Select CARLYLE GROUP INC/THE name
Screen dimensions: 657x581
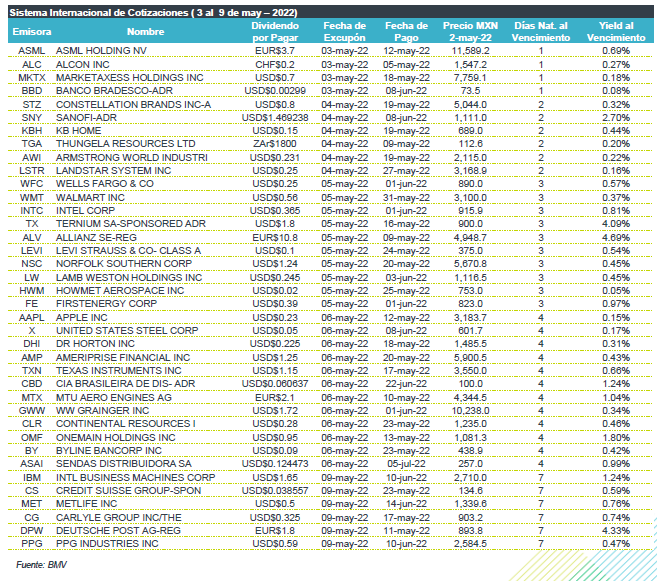(119, 518)
